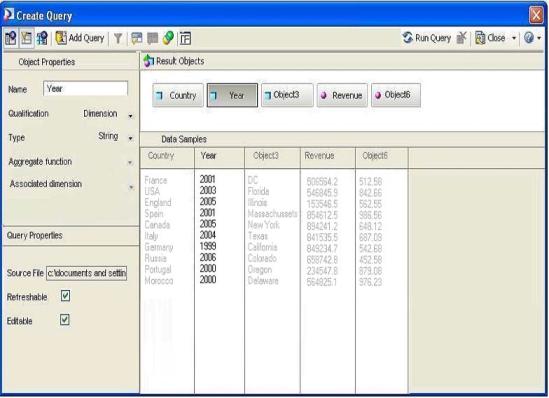Toggle the Editable checkbox
This screenshot has width=549, height=398.
pyautogui.click(x=65, y=320)
